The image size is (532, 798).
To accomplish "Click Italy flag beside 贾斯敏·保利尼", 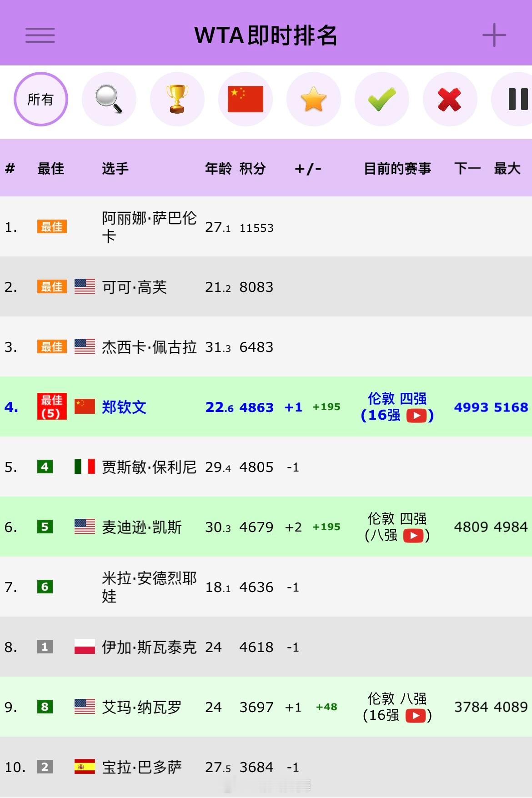I will (85, 467).
